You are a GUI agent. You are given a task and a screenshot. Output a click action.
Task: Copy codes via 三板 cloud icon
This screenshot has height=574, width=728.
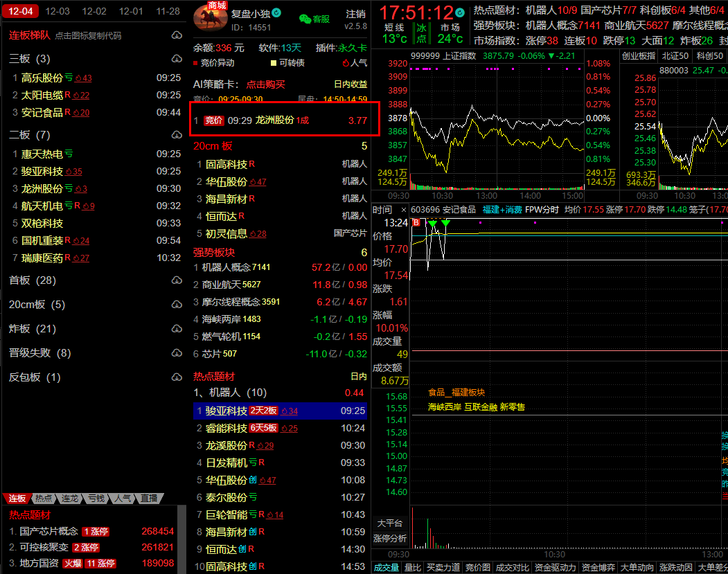pos(176,59)
